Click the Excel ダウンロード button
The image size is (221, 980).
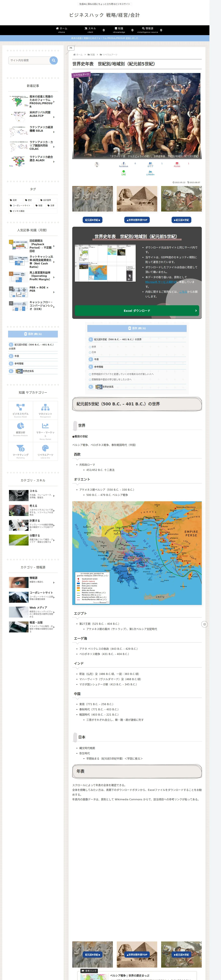click(x=137, y=311)
